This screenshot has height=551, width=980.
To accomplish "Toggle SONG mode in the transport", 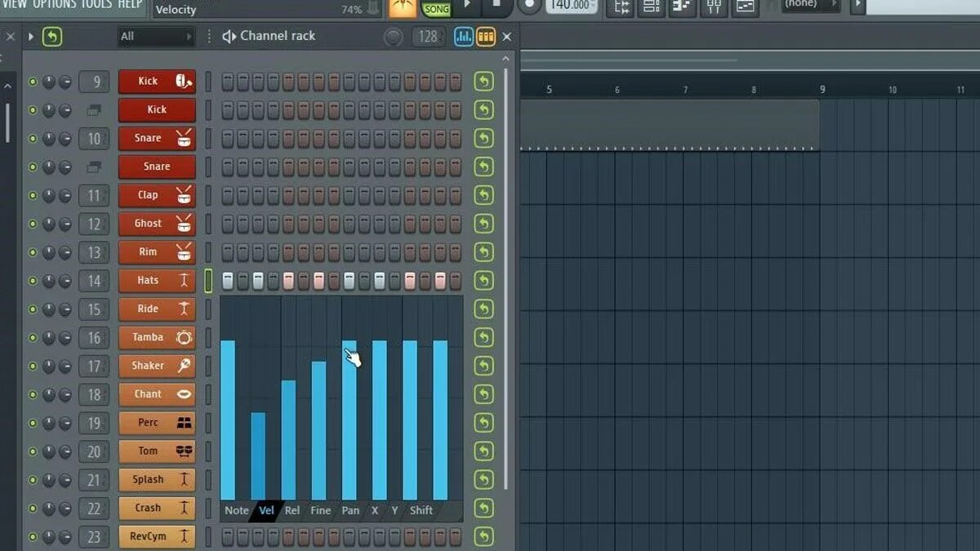I will pos(436,10).
